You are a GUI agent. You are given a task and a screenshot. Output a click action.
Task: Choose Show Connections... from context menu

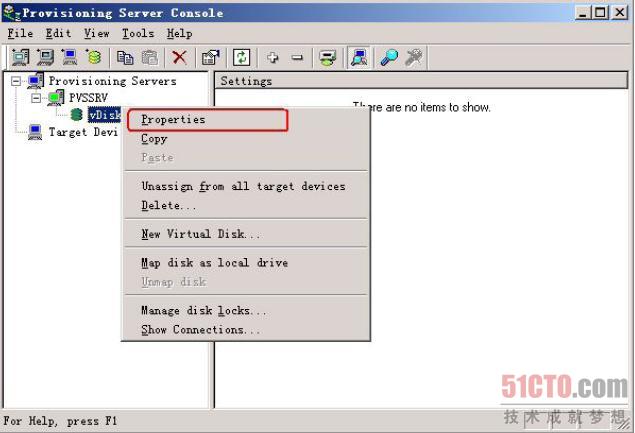pos(245,330)
